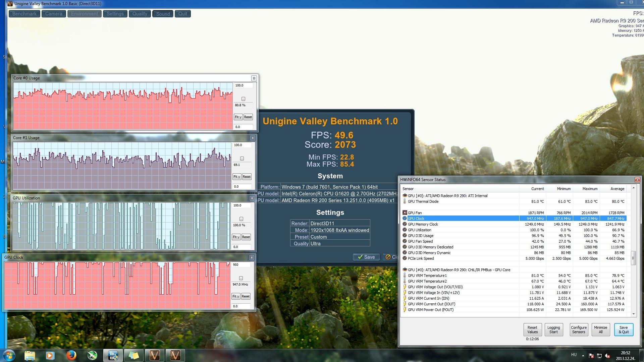
Task: Open the Camera menu in Valley
Action: [54, 14]
